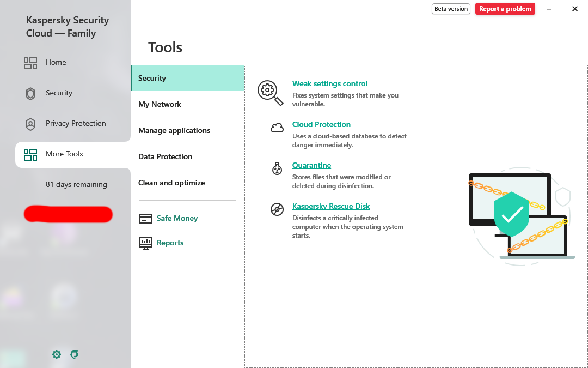This screenshot has height=368, width=588.
Task: Select the Clean and optimize tab
Action: click(x=187, y=183)
